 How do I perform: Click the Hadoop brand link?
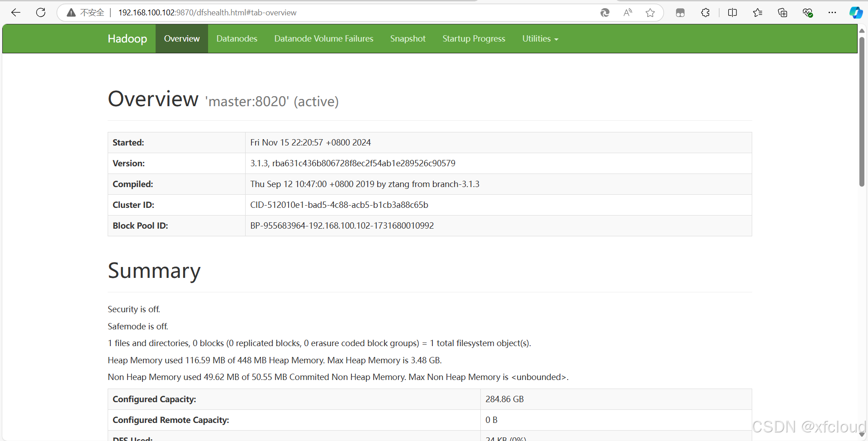[128, 39]
